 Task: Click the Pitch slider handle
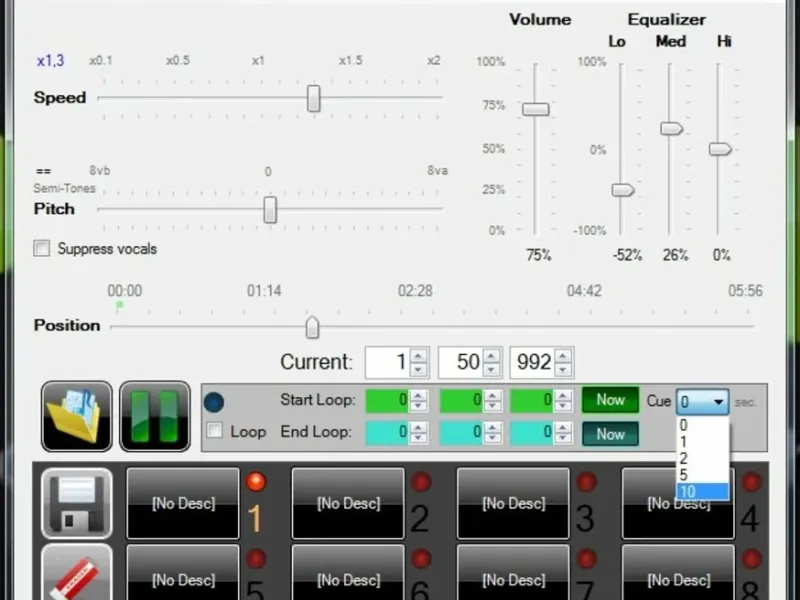tap(270, 210)
